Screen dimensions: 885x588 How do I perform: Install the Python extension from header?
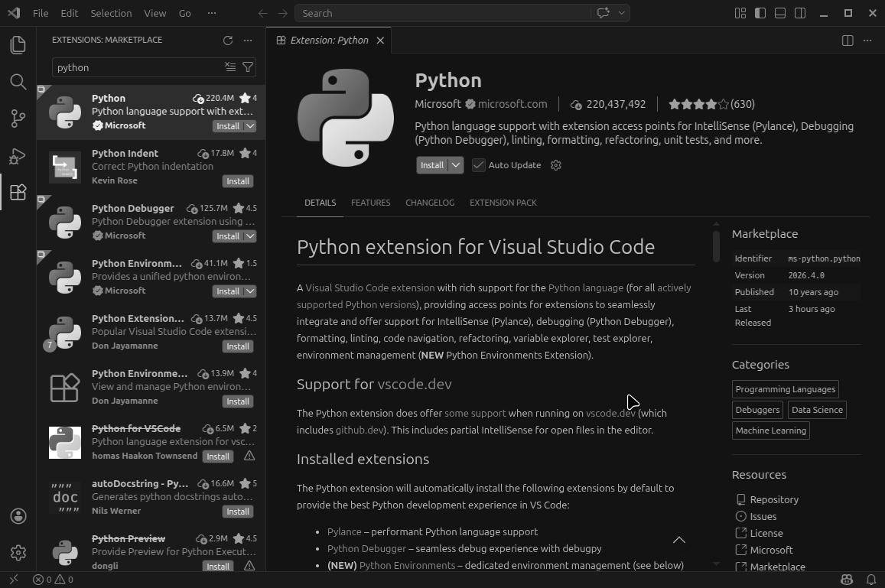click(432, 165)
